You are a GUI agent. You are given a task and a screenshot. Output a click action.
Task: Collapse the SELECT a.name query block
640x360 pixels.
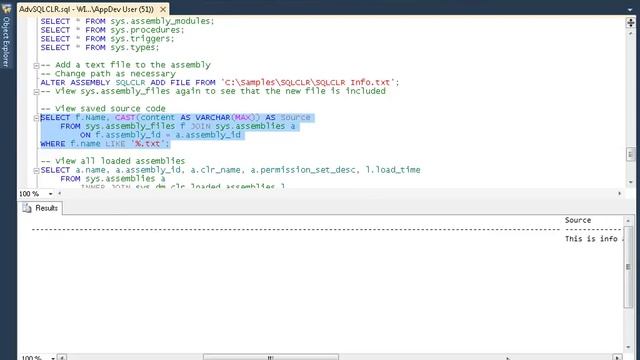coord(36,171)
